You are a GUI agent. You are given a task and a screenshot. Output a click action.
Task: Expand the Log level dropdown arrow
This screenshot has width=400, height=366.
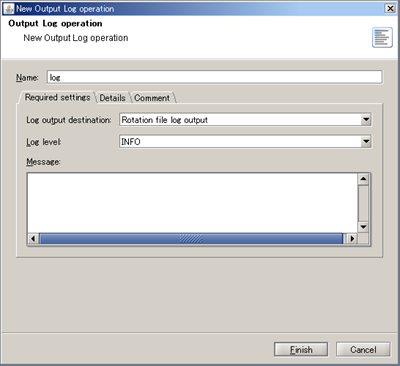[366, 142]
